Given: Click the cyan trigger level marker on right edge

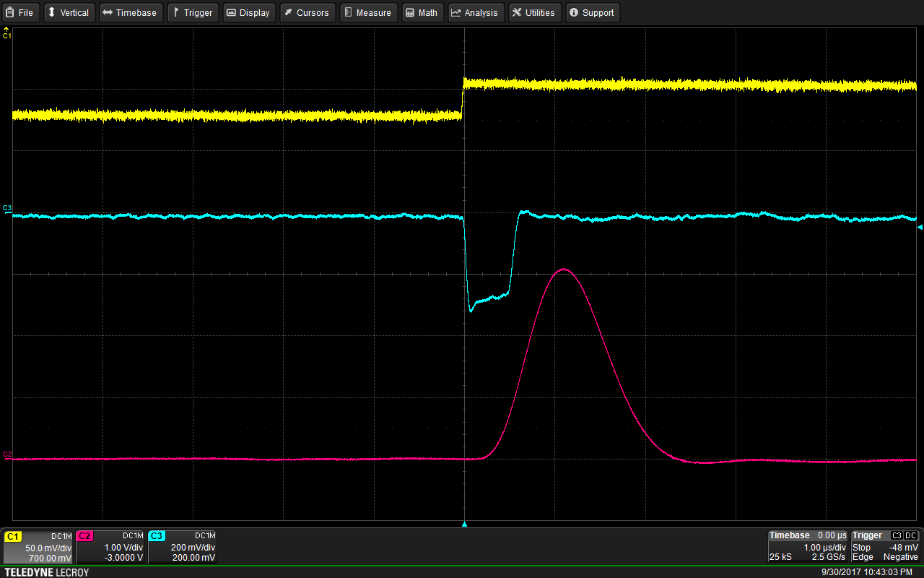Looking at the screenshot, I should point(920,228).
